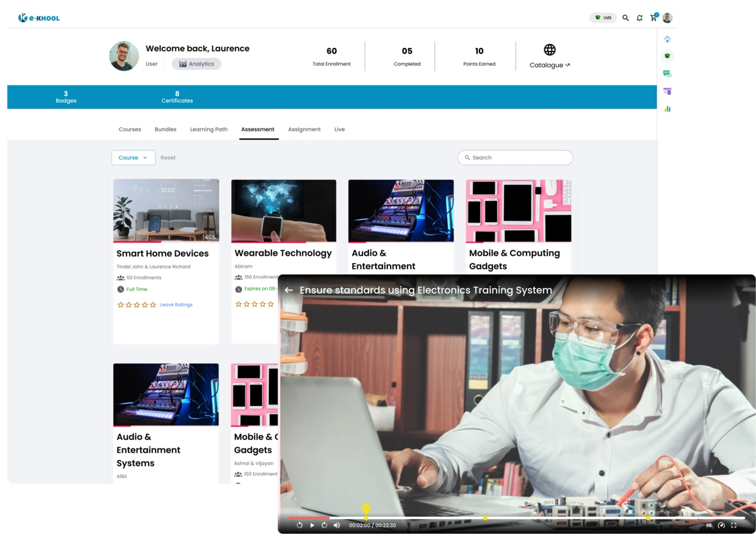
Task: Mute the video player volume
Action: [336, 525]
